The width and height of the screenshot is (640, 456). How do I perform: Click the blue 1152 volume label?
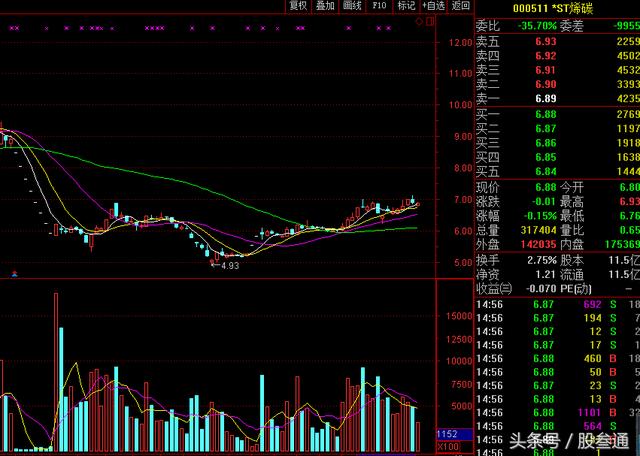coord(449,433)
